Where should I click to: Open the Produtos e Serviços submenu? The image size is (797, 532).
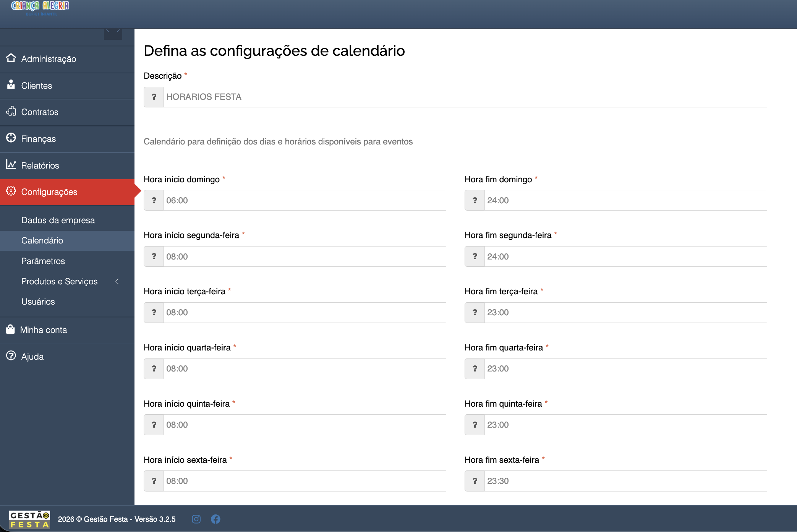pos(67,281)
